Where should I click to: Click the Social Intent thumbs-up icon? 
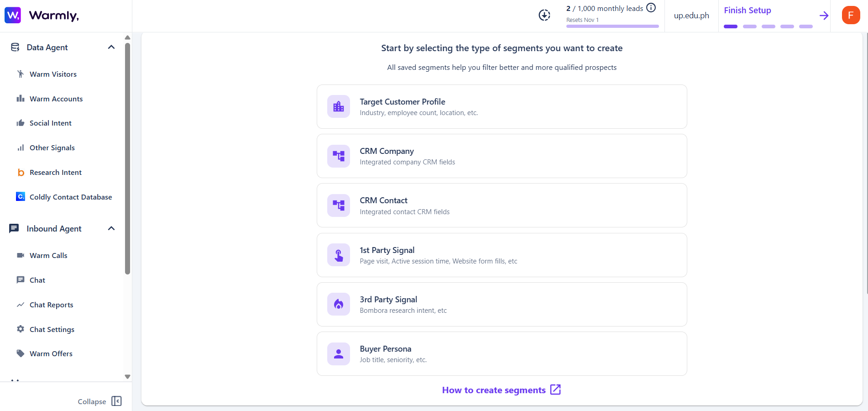coord(21,122)
